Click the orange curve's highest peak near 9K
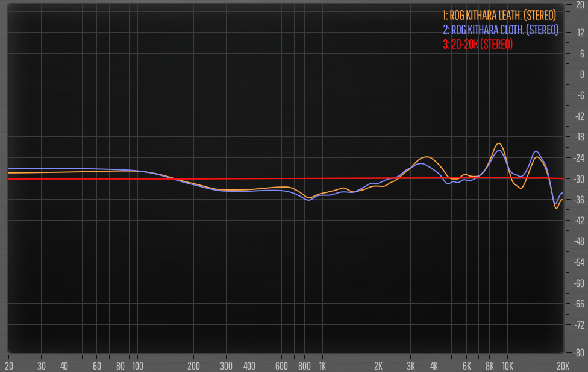 [498, 143]
